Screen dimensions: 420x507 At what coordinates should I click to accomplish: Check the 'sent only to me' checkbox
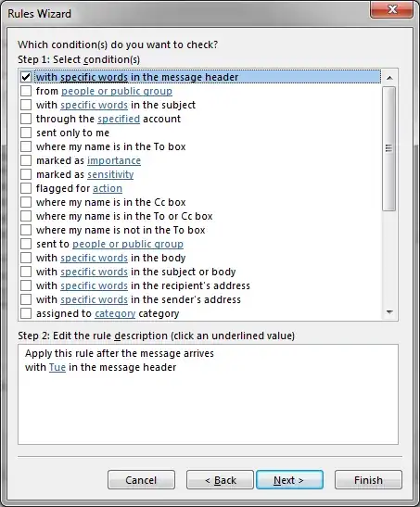26,133
